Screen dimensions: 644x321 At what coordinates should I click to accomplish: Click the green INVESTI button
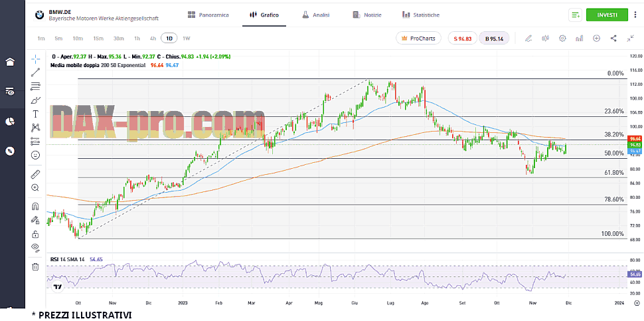(x=607, y=15)
